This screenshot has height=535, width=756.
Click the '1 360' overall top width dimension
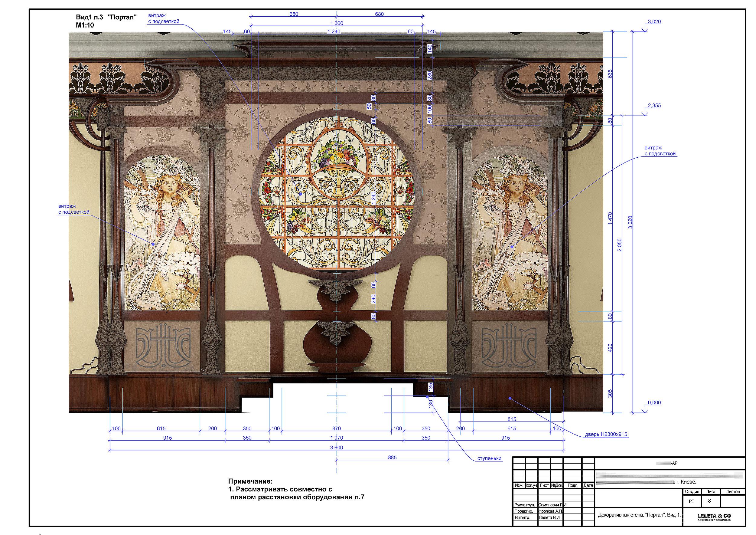(x=337, y=23)
